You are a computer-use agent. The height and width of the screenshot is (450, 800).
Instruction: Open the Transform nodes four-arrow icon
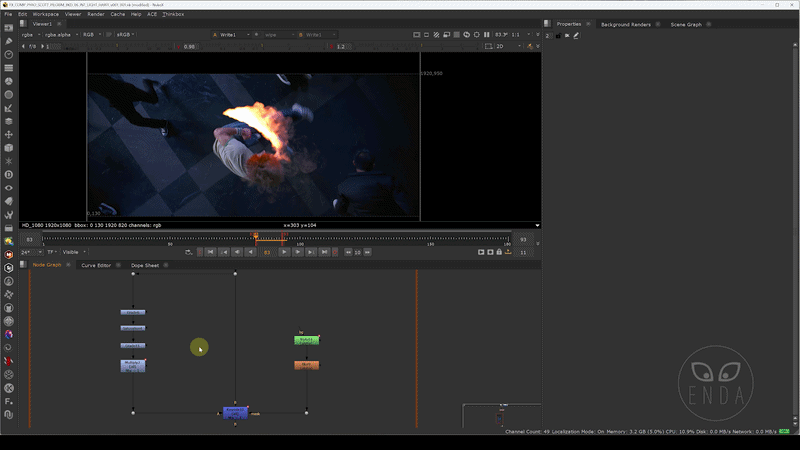pos(9,134)
